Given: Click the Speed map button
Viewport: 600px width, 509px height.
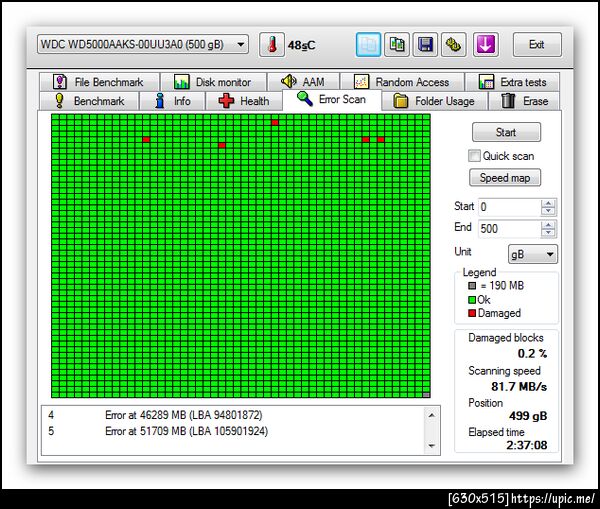Looking at the screenshot, I should pos(505,178).
